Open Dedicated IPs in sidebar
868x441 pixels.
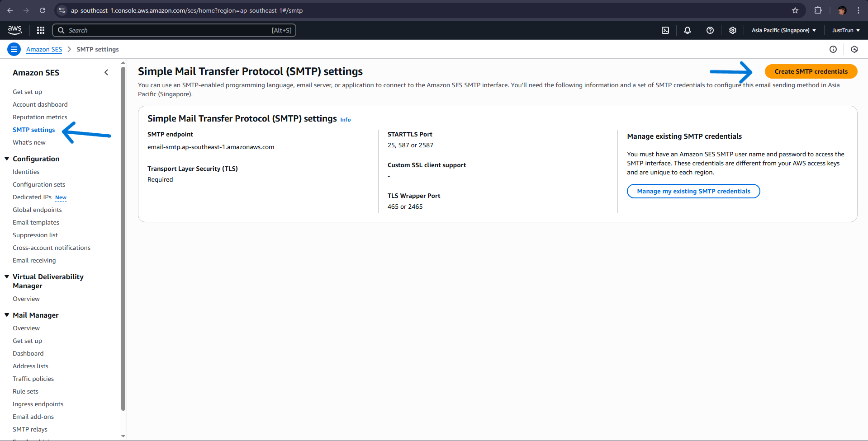pos(32,197)
